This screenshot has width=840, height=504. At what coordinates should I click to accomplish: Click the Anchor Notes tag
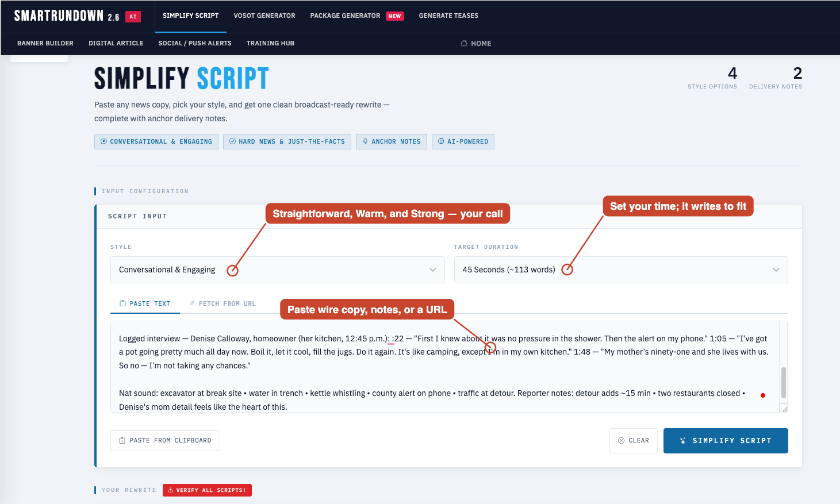(392, 141)
